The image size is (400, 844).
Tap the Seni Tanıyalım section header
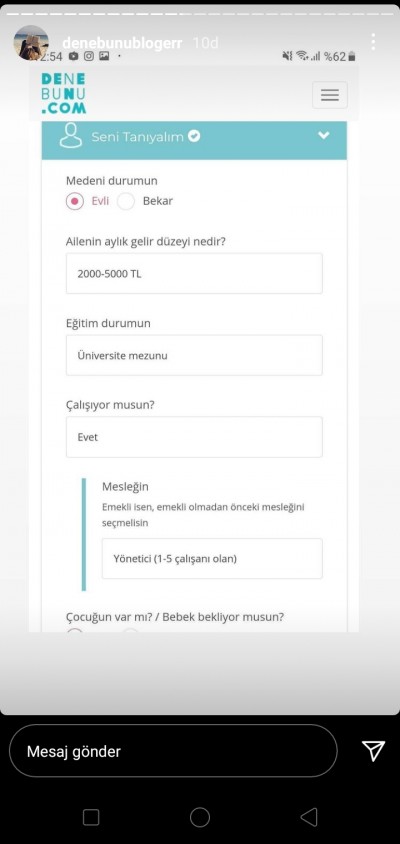[194, 140]
